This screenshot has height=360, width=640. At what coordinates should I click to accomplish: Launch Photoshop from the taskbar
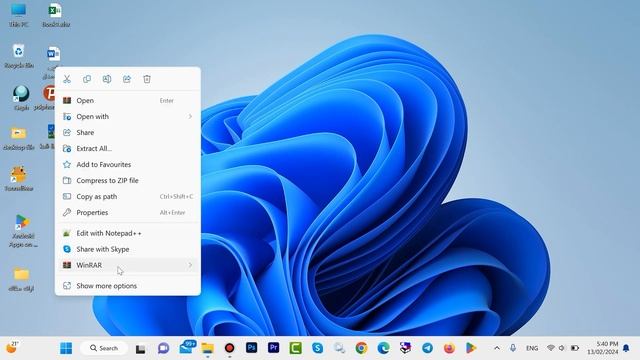pyautogui.click(x=251, y=348)
